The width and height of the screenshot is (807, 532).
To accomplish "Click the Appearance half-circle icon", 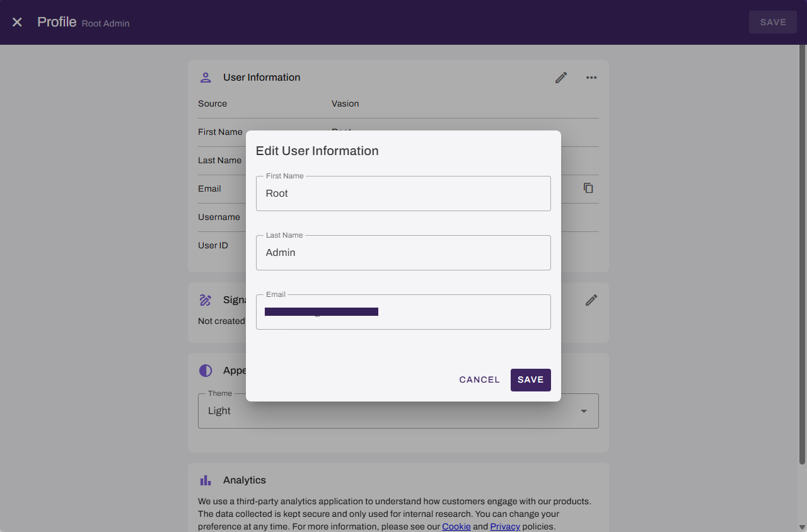I will [x=206, y=371].
